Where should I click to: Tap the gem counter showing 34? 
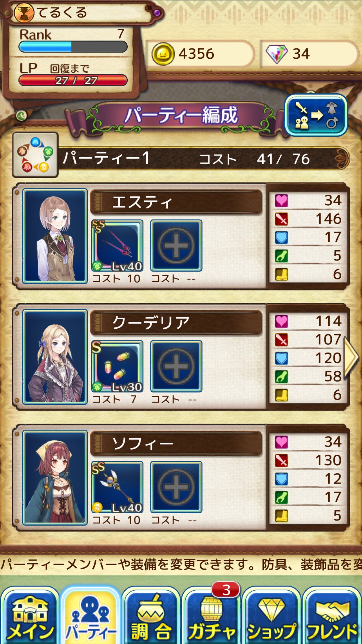click(310, 54)
